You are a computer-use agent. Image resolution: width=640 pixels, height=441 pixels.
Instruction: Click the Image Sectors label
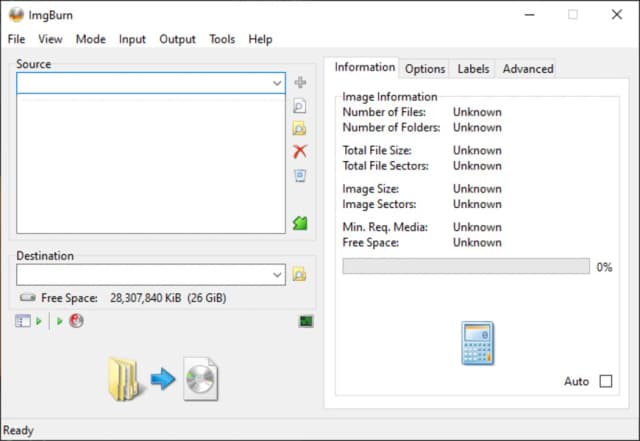click(x=379, y=204)
